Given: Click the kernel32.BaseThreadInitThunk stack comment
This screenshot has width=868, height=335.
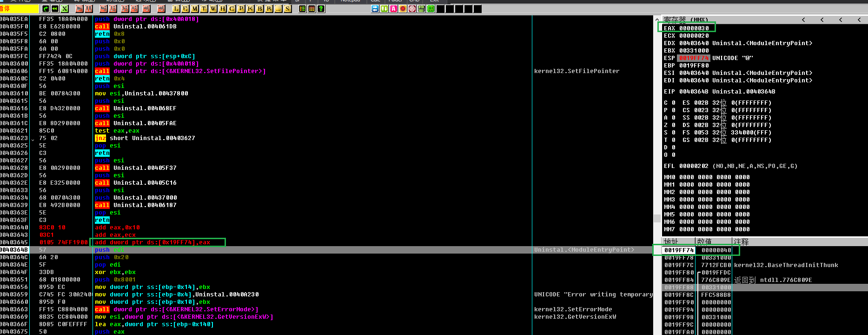Looking at the screenshot, I should [x=786, y=265].
